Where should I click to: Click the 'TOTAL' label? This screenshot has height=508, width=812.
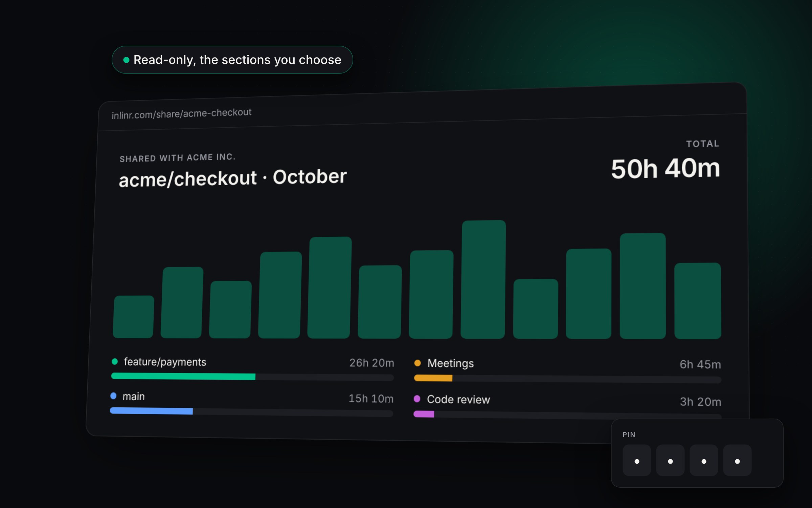[703, 144]
